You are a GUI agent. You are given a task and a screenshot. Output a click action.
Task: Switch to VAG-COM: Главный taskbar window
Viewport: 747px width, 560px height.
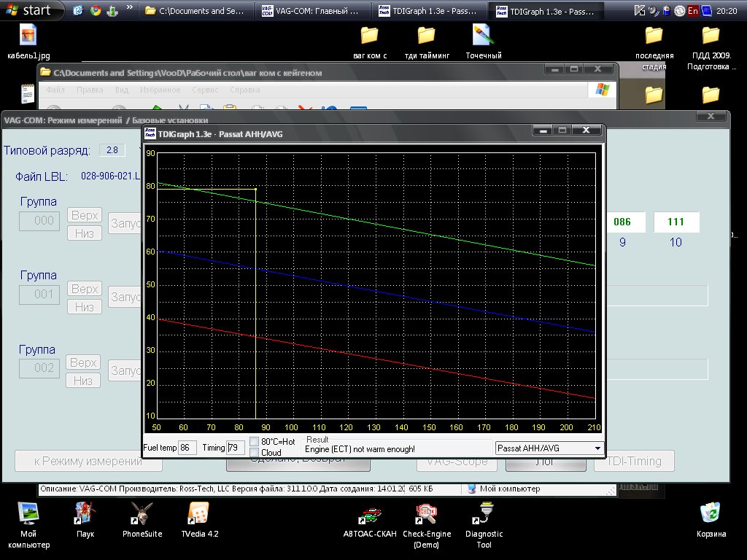(x=312, y=11)
